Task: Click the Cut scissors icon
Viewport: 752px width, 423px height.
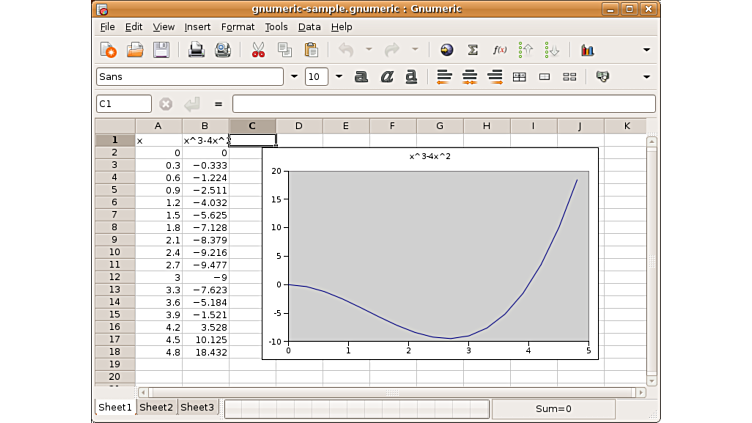Action: click(x=258, y=50)
